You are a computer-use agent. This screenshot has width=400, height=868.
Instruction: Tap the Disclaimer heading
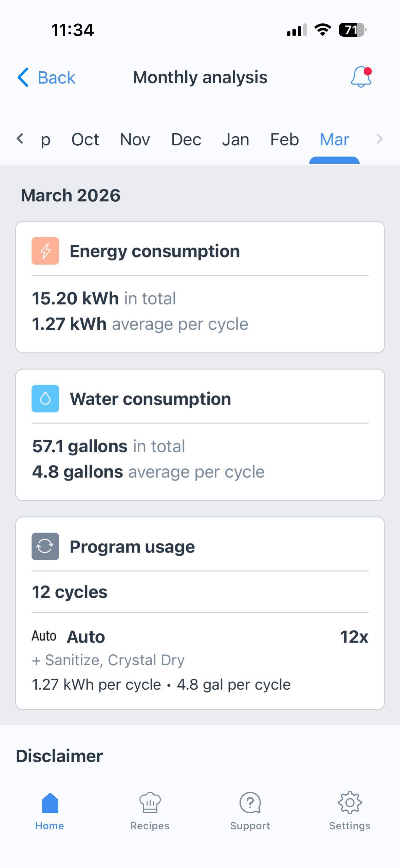(x=59, y=756)
